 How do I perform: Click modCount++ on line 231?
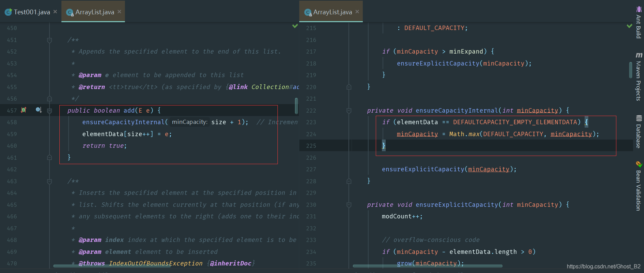tap(401, 216)
